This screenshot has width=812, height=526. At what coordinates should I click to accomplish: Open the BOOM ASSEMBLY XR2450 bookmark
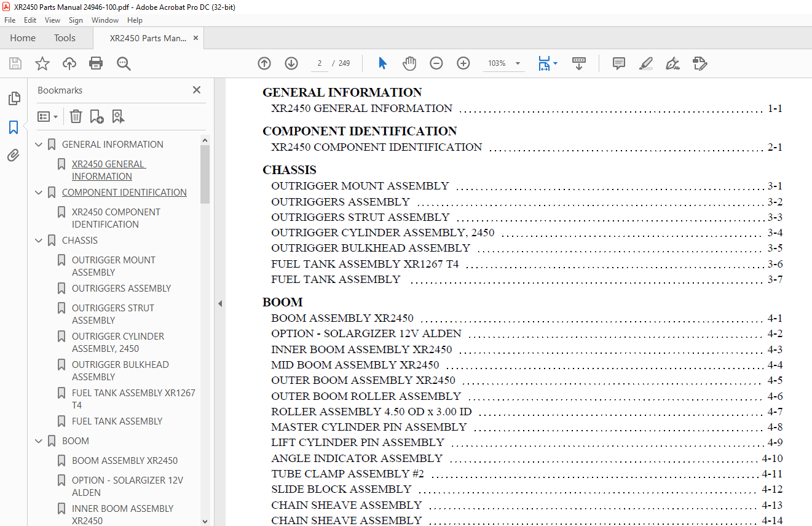125,461
